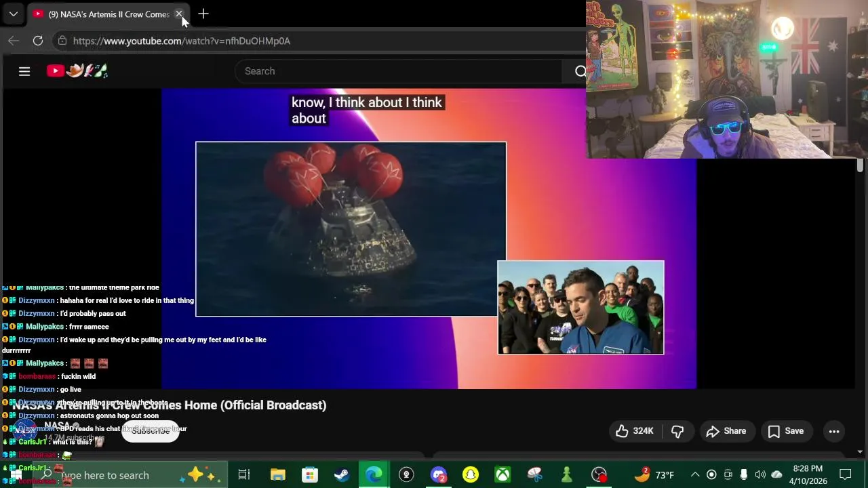
Task: Click the video title text
Action: click(170, 405)
